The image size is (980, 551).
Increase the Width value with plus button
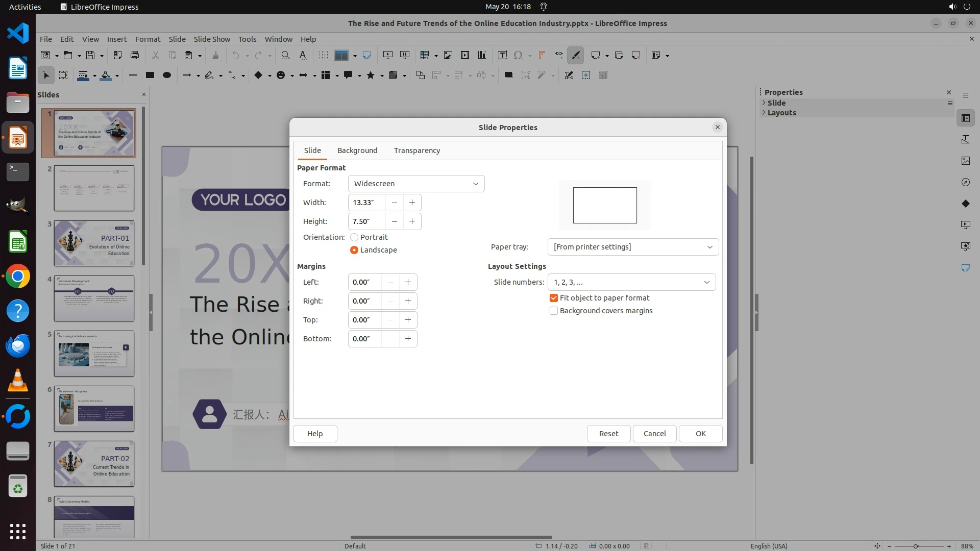[412, 203]
